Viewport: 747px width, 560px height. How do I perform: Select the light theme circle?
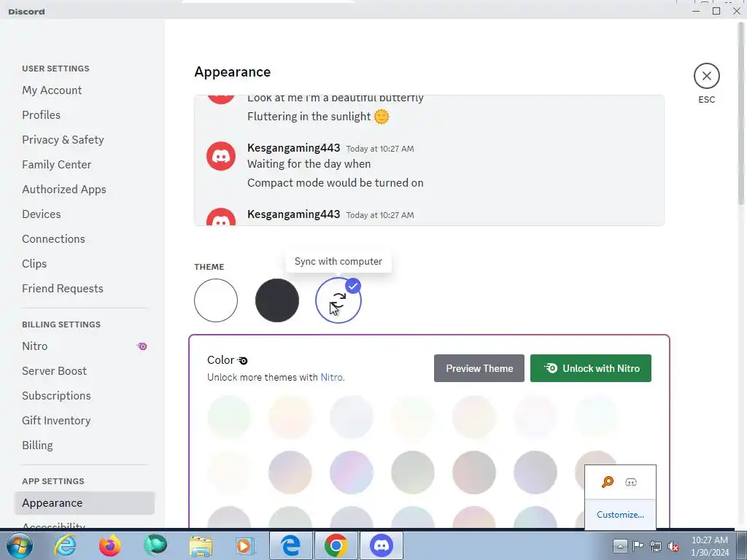point(216,300)
